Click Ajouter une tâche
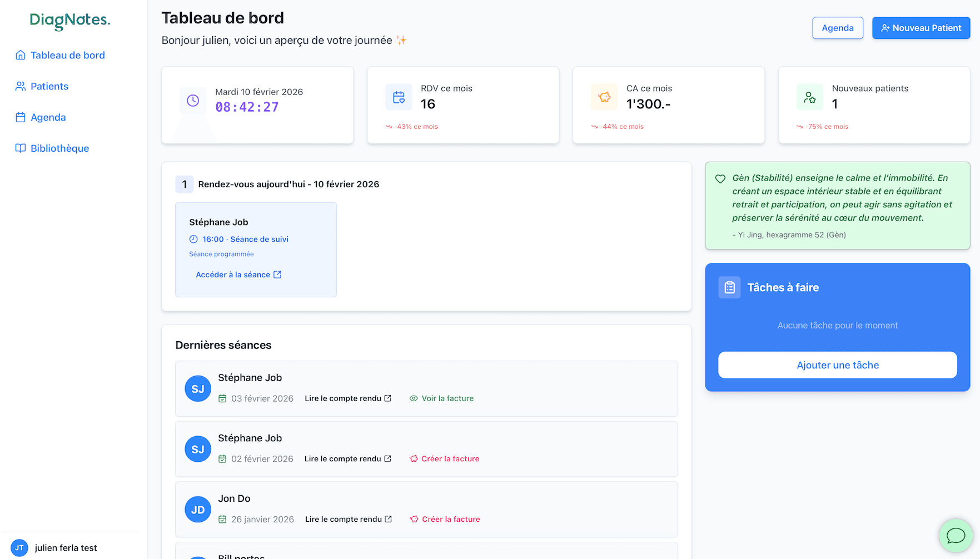Screen dimensions: 980x559 (x=837, y=365)
